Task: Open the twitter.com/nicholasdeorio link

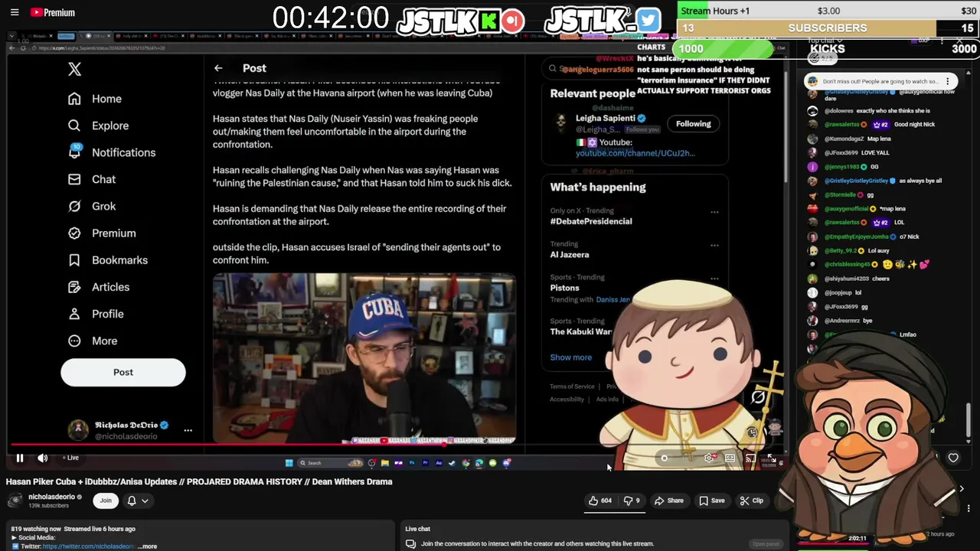Action: (88, 546)
